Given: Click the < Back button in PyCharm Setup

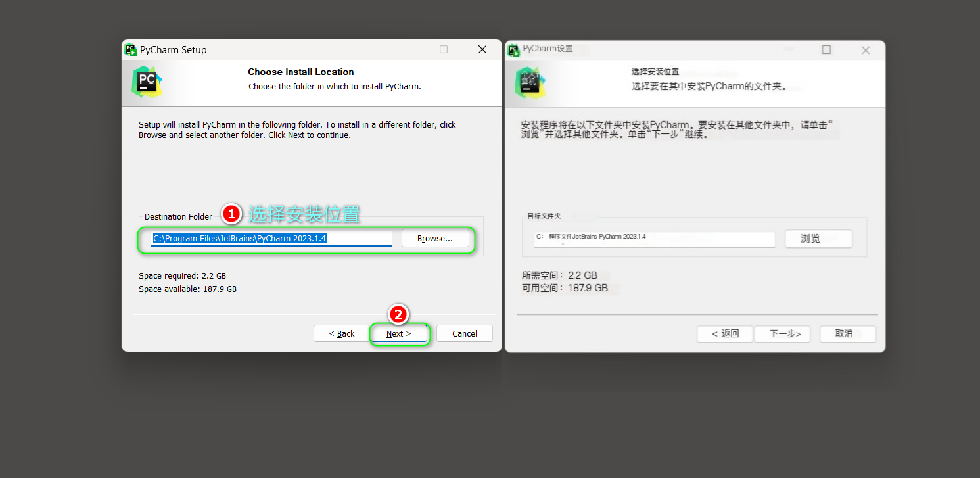Looking at the screenshot, I should point(342,333).
